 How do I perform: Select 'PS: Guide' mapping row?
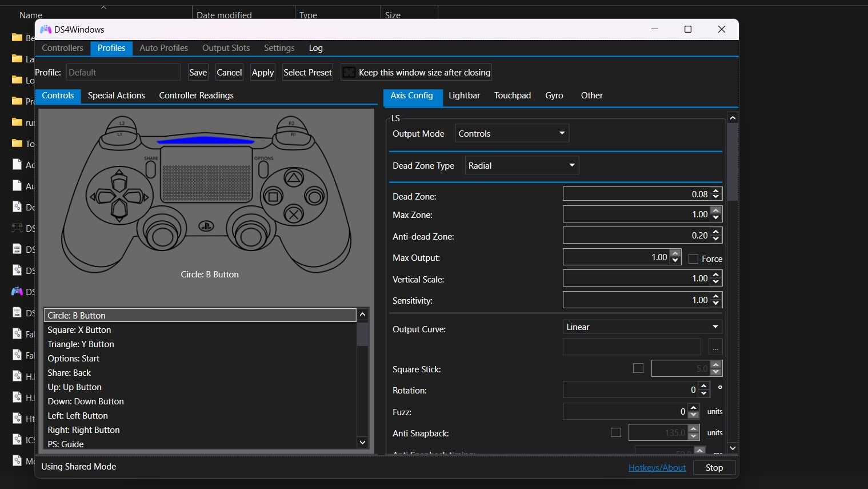coord(200,444)
